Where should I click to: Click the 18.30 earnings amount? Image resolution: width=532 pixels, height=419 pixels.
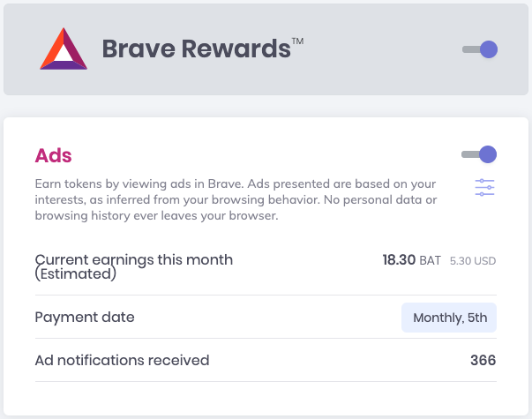pyautogui.click(x=399, y=260)
